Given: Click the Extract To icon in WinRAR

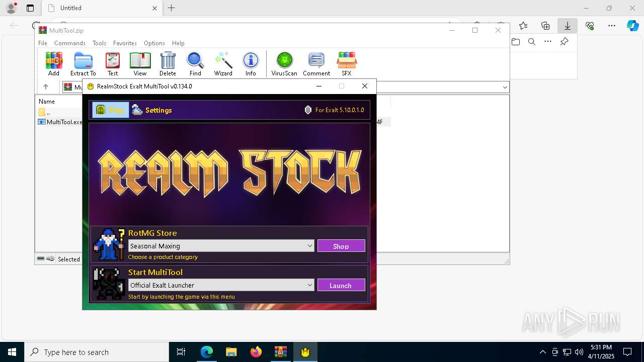Looking at the screenshot, I should (x=83, y=64).
